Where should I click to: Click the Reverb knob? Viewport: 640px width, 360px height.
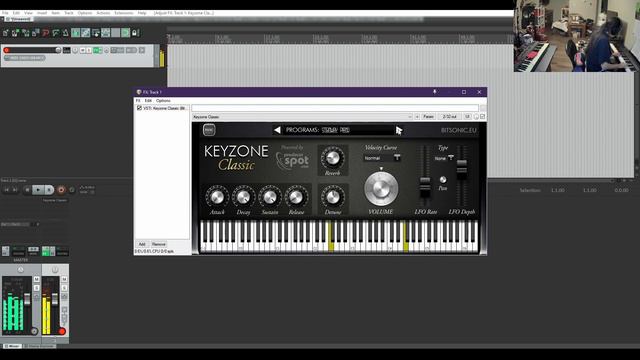tap(333, 158)
